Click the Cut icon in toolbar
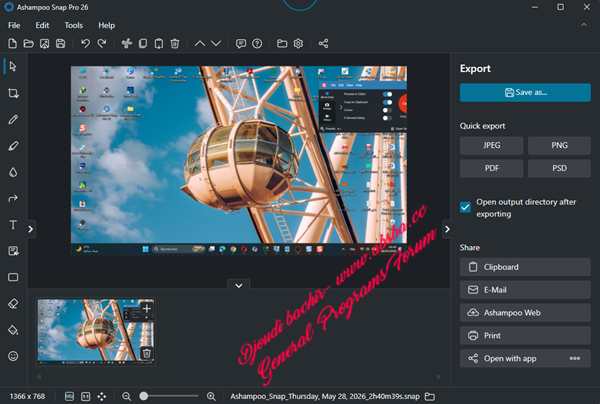Screen dimensions: 600x404 click(x=127, y=44)
